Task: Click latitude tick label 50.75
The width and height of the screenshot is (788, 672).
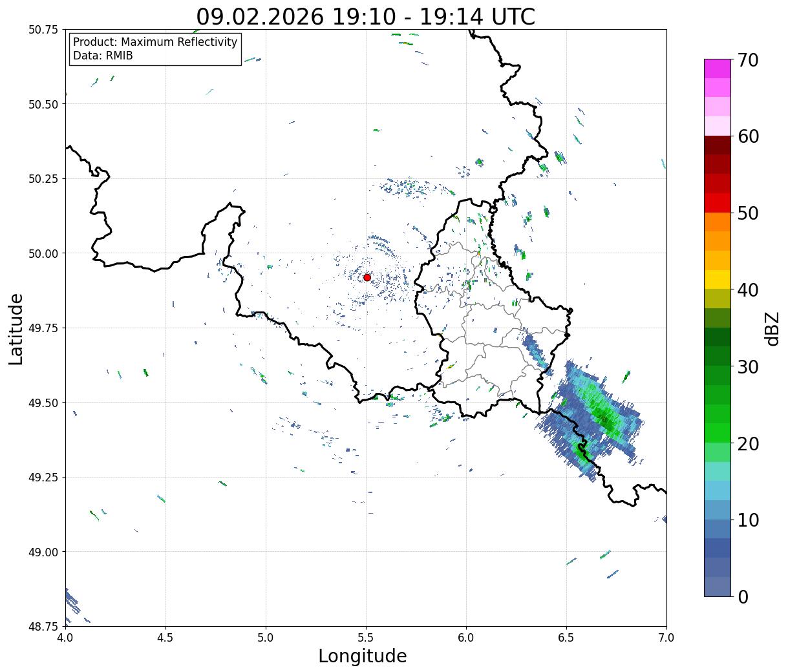Action: 43,30
